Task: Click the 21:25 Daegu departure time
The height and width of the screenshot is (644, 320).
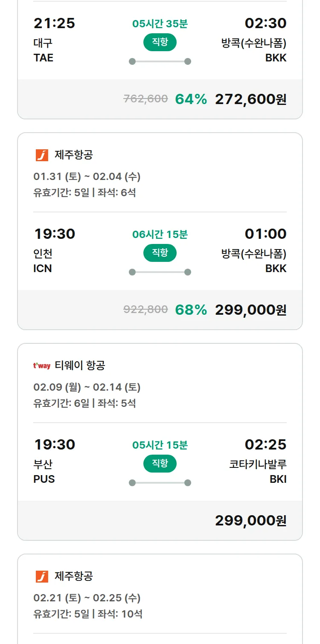Action: [54, 23]
